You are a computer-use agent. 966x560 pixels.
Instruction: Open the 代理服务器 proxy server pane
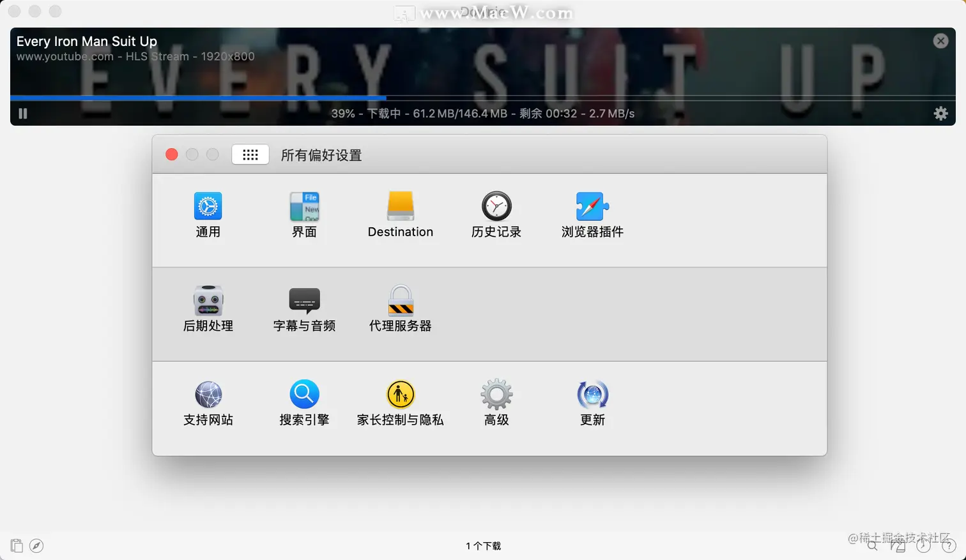click(x=401, y=309)
